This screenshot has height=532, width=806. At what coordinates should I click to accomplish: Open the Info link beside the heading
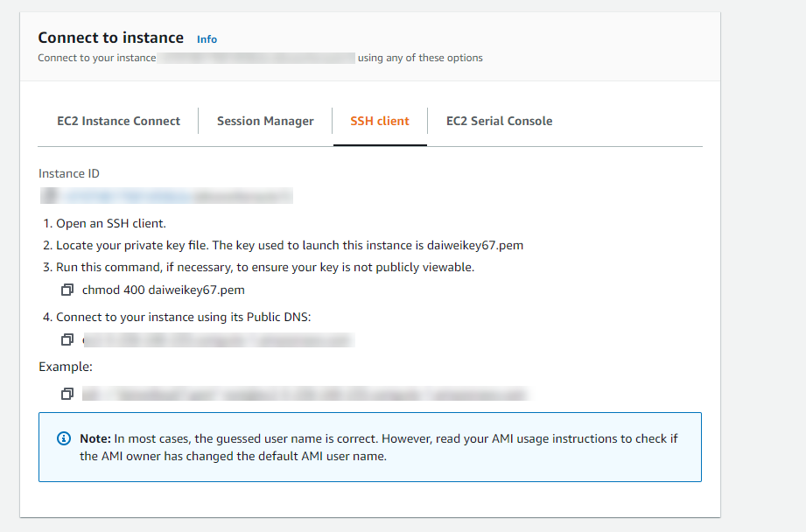[x=207, y=39]
